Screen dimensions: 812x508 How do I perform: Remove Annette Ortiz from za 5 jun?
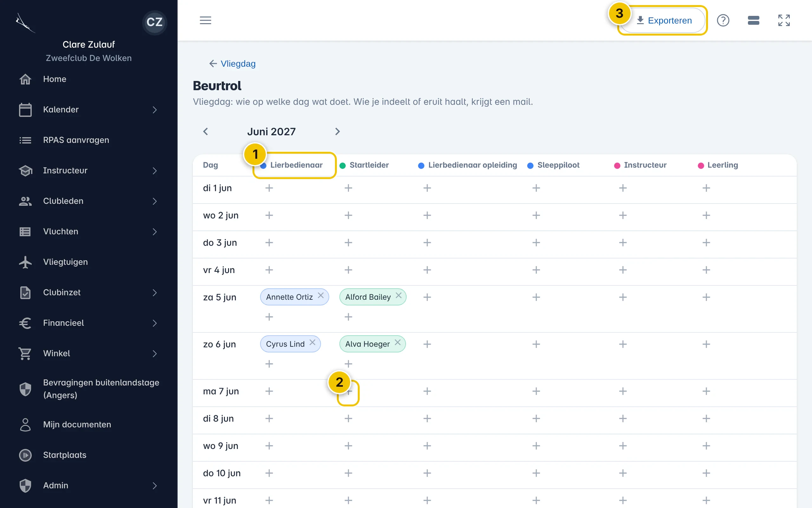pos(321,295)
